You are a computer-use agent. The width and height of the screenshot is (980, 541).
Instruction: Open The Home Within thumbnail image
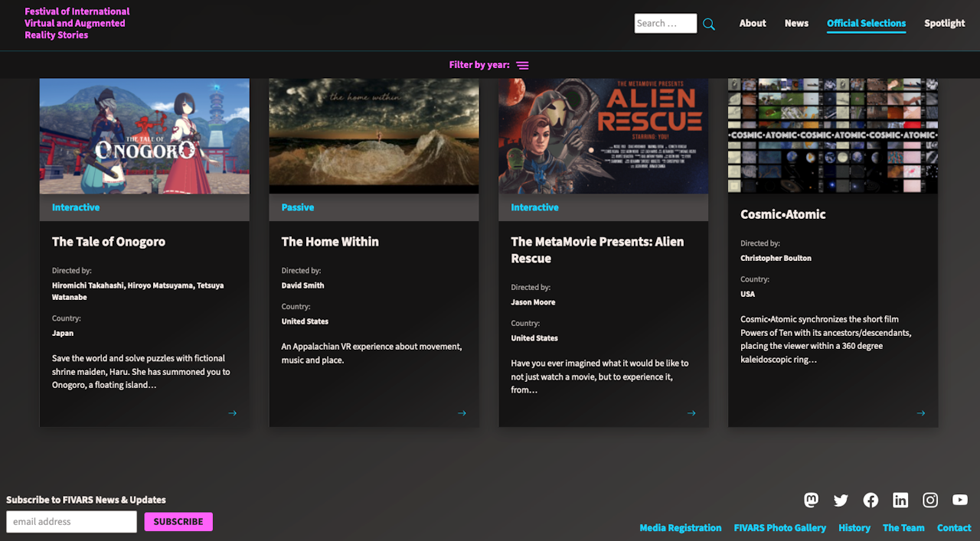(374, 136)
